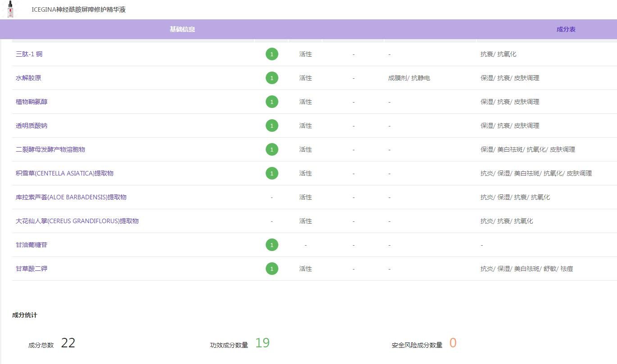Open the 大花仙人掌 (CEREUS GRANDIFLORUS) 提取物 link
617x364 pixels.
77,221
